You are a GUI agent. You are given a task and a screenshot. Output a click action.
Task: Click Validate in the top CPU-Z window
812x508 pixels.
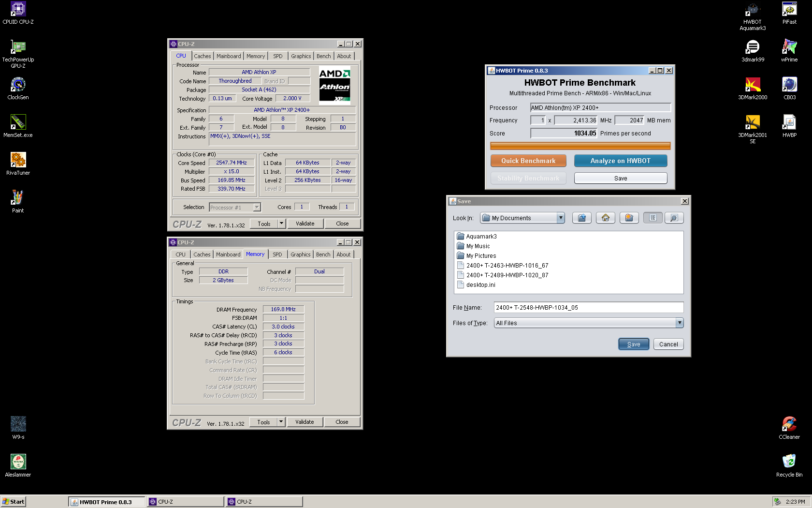coord(305,224)
